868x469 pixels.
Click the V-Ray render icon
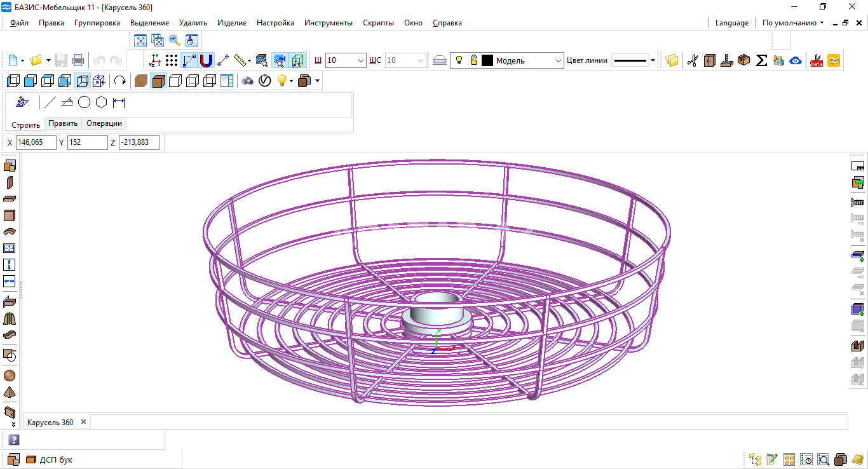pyautogui.click(x=265, y=81)
